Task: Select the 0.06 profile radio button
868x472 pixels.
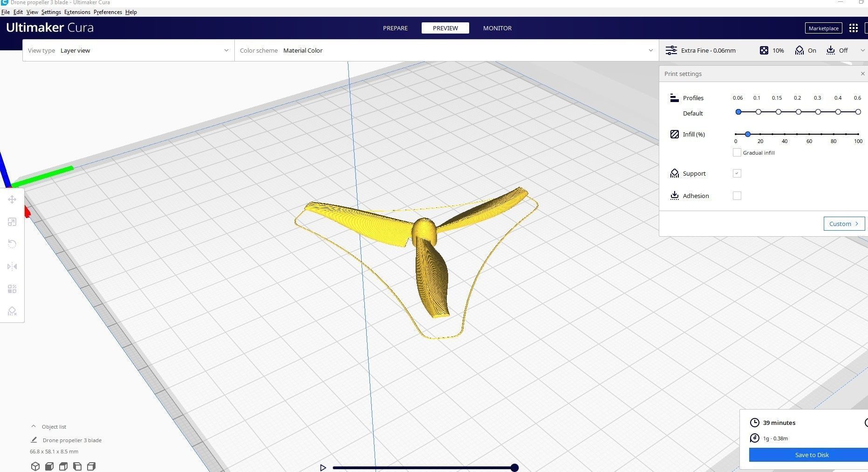Action: point(738,112)
